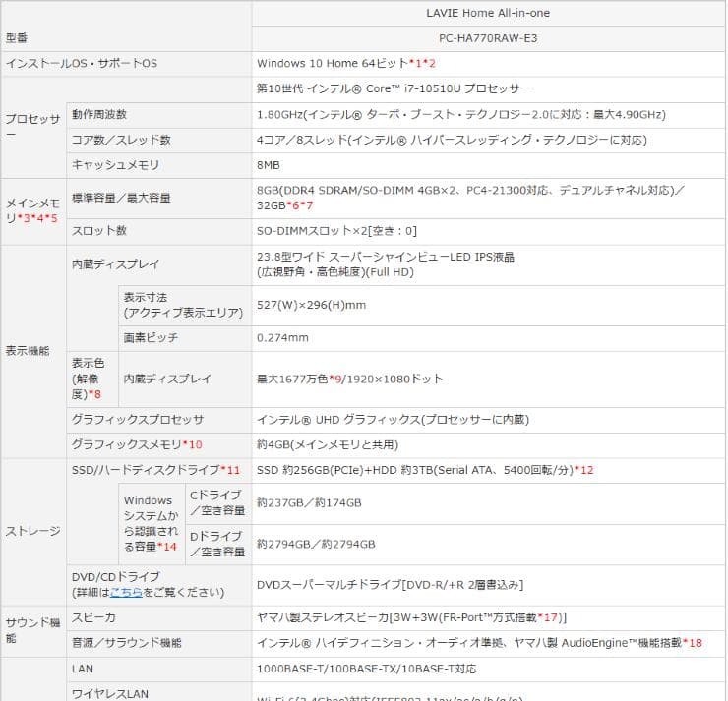Select the SO-DIMMスロット×2 value

[337, 231]
